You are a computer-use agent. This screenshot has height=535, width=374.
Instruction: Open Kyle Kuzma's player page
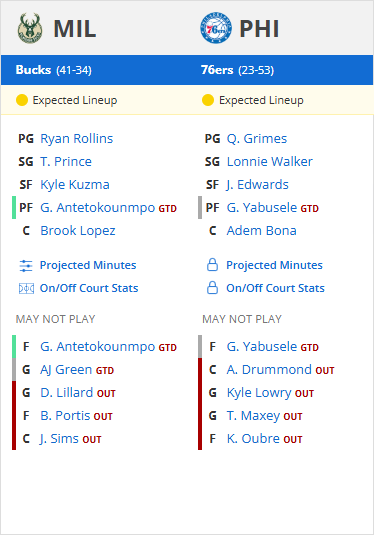pos(75,185)
